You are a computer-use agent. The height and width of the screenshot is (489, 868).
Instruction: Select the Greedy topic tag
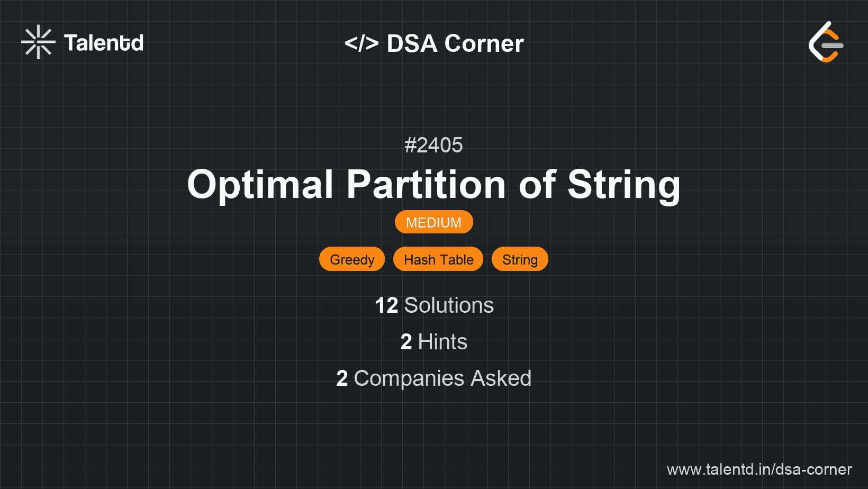pos(352,259)
